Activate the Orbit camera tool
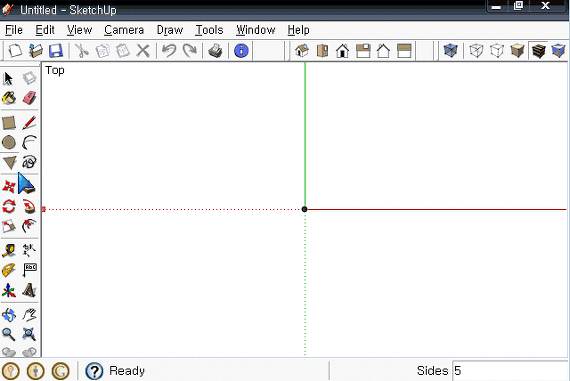This screenshot has height=381, width=570. click(9, 315)
